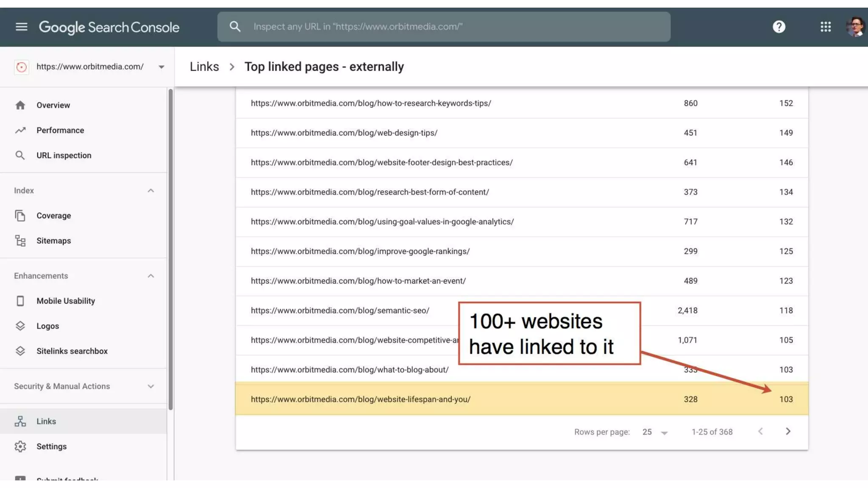Click the Links breadcrumb

pos(204,67)
